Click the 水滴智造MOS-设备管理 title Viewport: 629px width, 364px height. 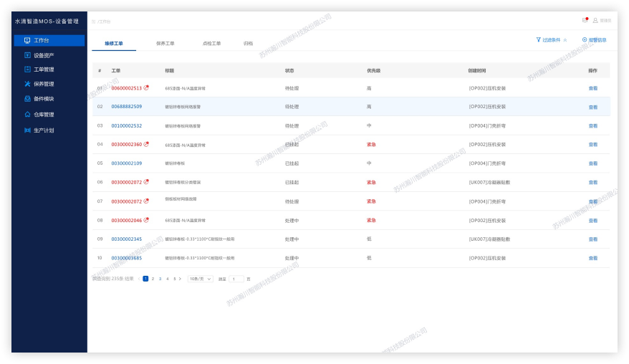[x=47, y=21]
